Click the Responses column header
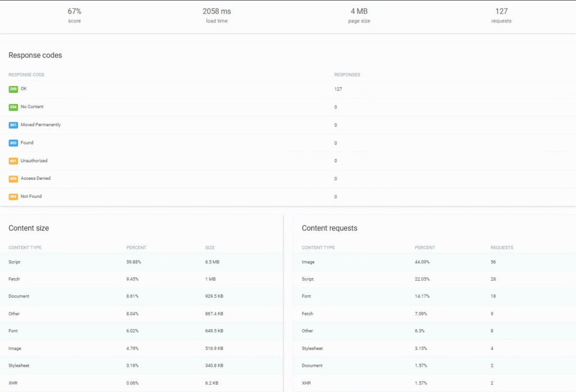 [x=347, y=75]
